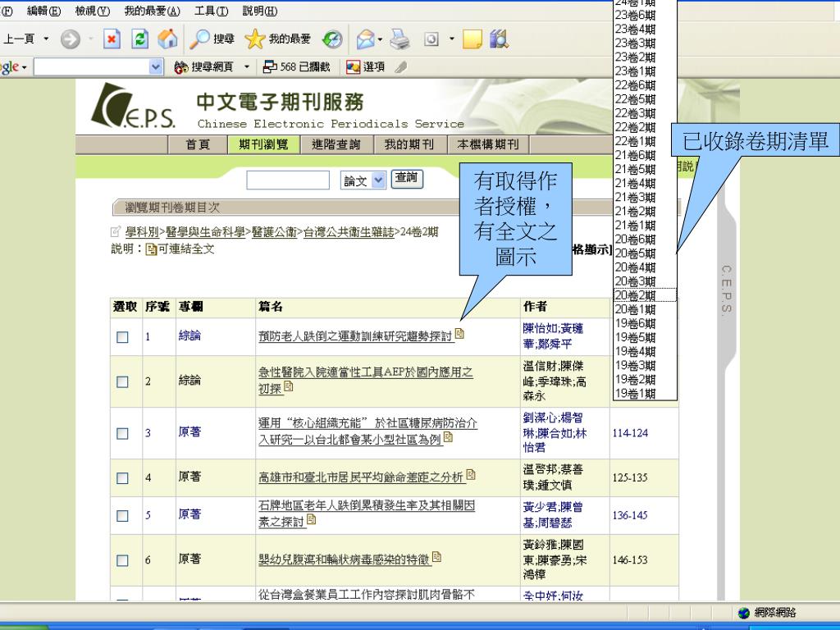Open full-text icon for 石牌地區老年人跌倒 article
Screen dimensions: 840x630
click(x=311, y=519)
